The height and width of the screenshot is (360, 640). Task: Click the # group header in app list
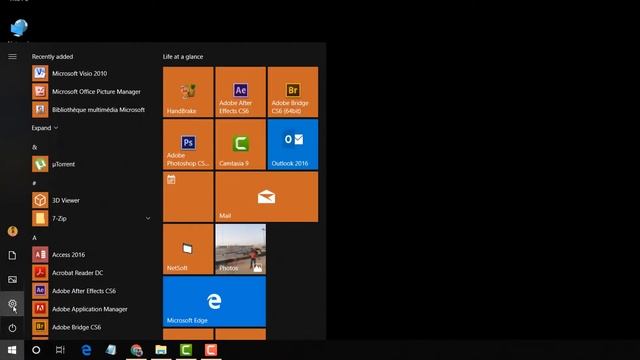coord(34,183)
